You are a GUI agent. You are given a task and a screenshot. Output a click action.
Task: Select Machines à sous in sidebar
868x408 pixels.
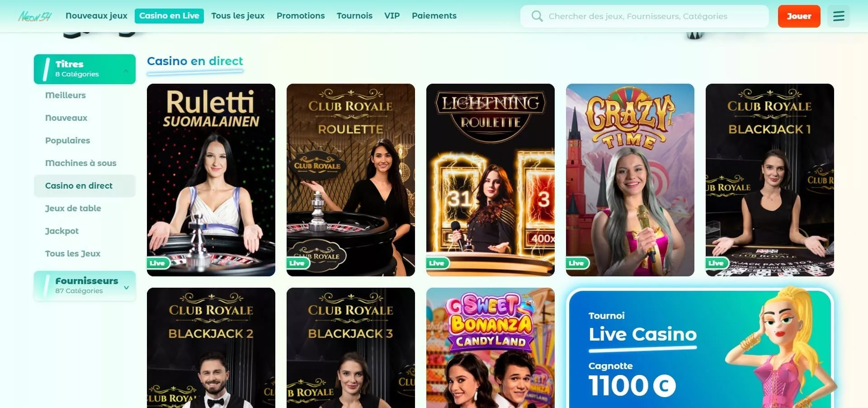tap(81, 163)
